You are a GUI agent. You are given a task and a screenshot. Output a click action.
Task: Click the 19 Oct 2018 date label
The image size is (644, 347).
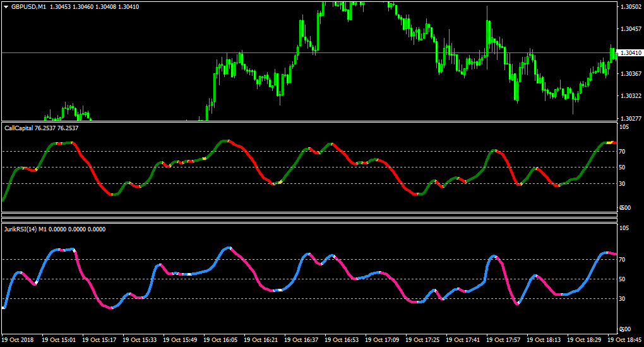pyautogui.click(x=18, y=340)
